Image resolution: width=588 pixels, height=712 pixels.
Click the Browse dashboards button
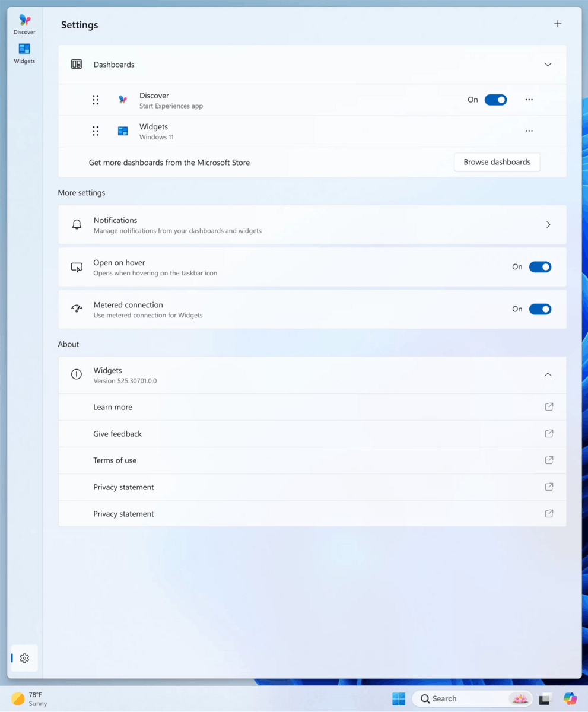point(496,161)
